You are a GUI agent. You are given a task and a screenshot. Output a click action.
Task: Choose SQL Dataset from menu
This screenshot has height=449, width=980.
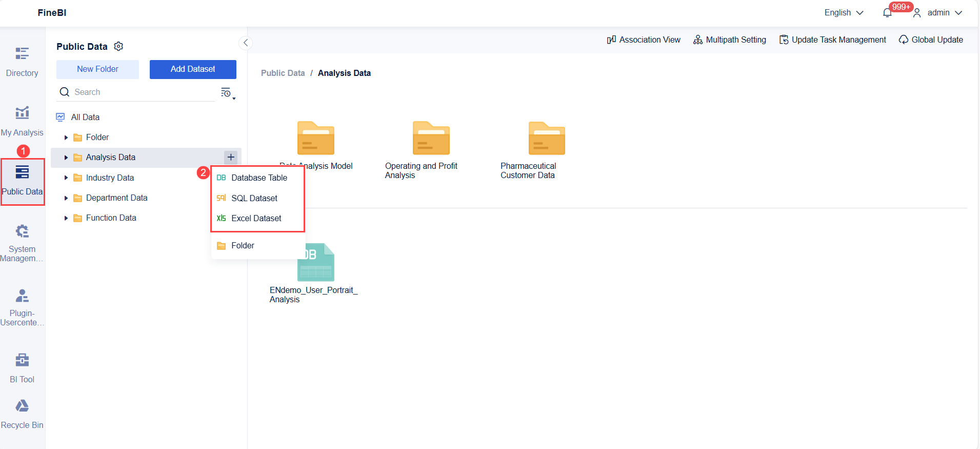(258, 198)
